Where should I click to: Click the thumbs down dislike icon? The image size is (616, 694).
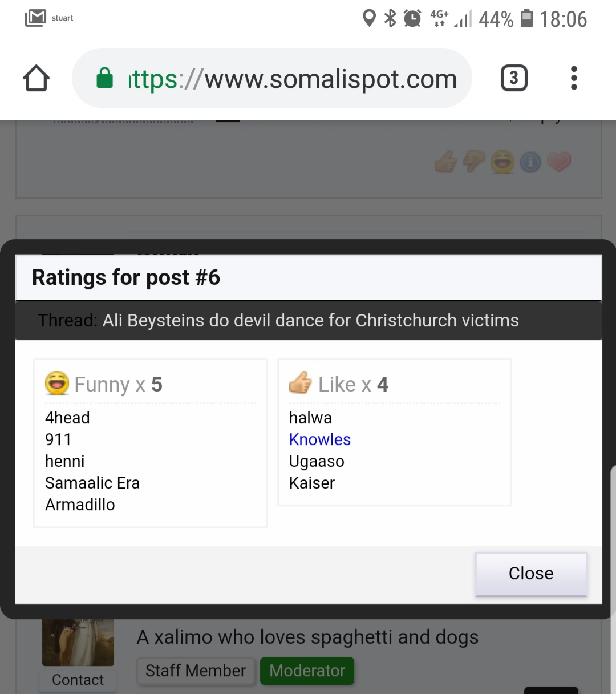click(x=473, y=162)
